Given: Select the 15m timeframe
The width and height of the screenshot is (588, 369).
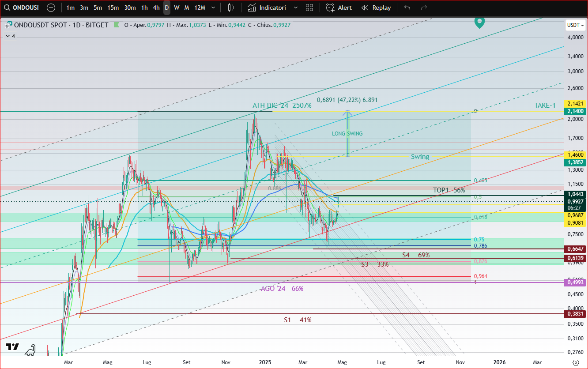Looking at the screenshot, I should point(113,8).
